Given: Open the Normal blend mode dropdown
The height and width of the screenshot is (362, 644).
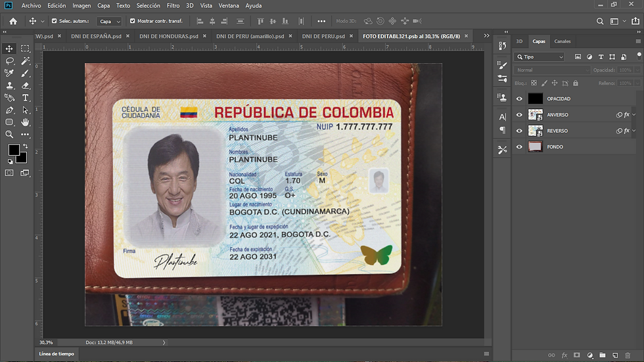Looking at the screenshot, I should pos(552,70).
